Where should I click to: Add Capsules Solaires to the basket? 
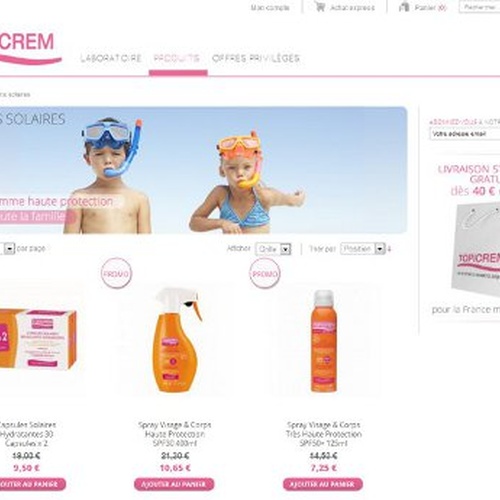pyautogui.click(x=32, y=484)
